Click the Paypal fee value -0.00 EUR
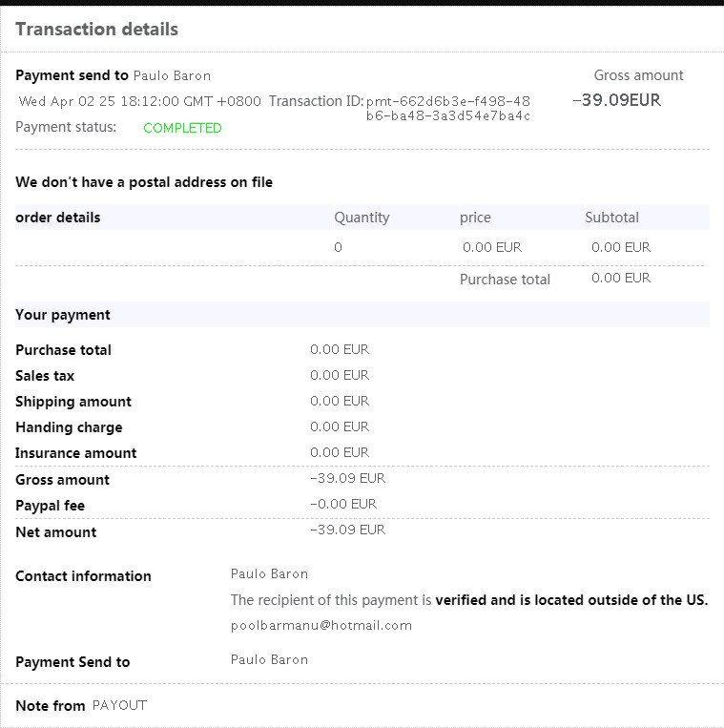 click(343, 504)
